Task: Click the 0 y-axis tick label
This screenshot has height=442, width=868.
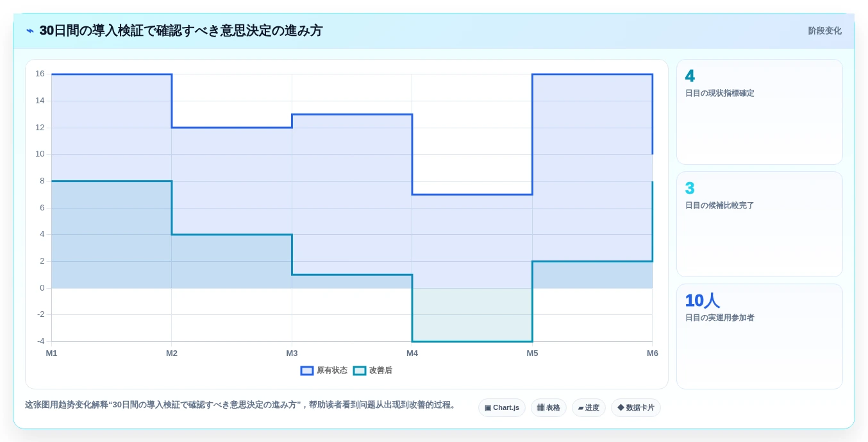Action: pos(42,287)
